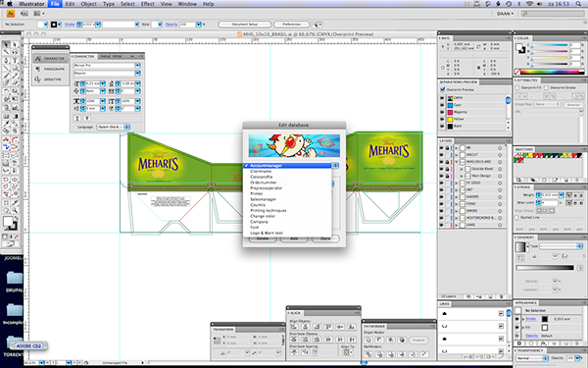The image size is (588, 368).
Task: Enable Dashed Line checkbox in Stroke panel
Action: pos(517,218)
